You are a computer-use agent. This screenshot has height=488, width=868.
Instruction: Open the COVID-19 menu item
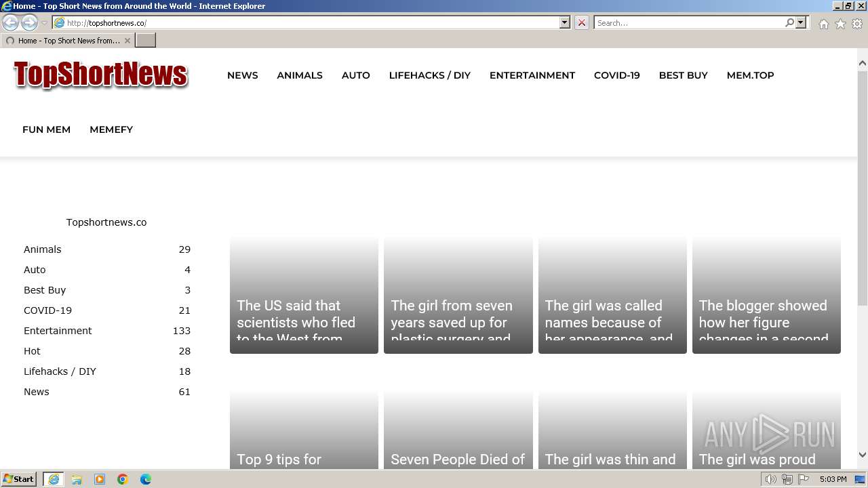(617, 75)
